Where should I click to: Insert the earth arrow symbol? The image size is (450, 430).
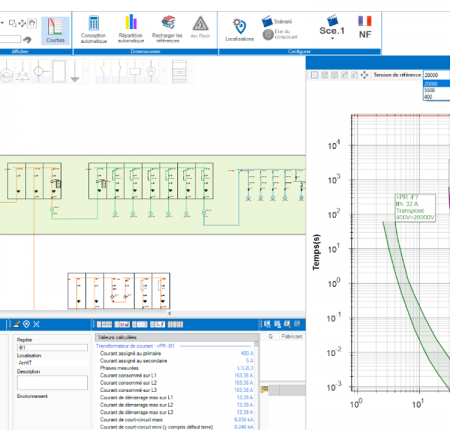75,71
